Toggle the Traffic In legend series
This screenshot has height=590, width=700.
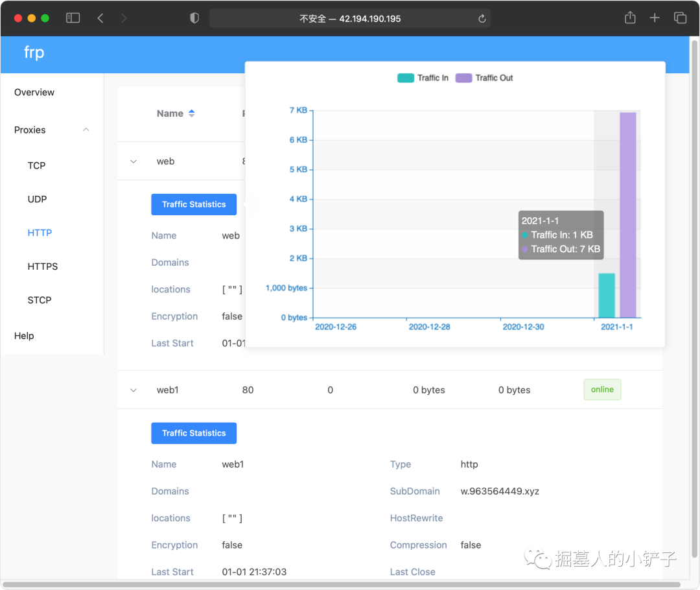[x=423, y=78]
